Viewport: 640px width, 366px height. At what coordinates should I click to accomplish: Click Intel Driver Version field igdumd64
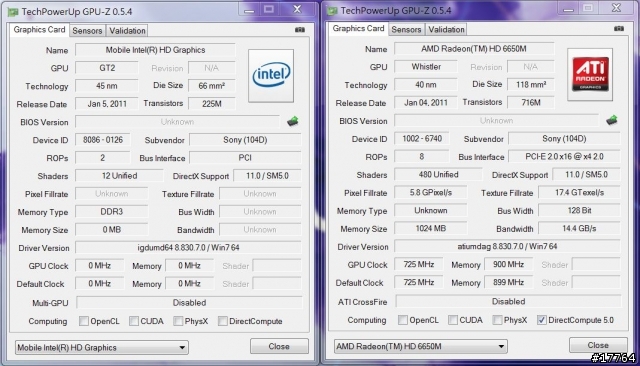pyautogui.click(x=189, y=248)
